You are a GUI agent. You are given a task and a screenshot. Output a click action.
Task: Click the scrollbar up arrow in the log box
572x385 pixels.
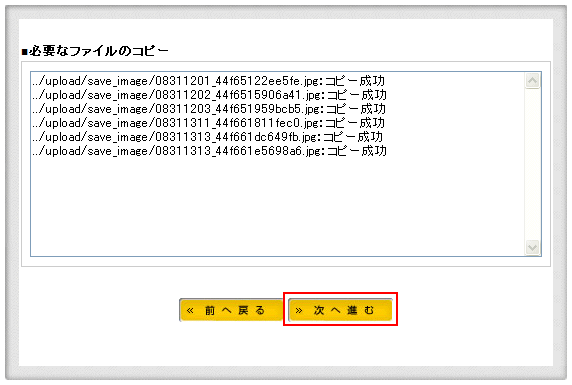532,81
